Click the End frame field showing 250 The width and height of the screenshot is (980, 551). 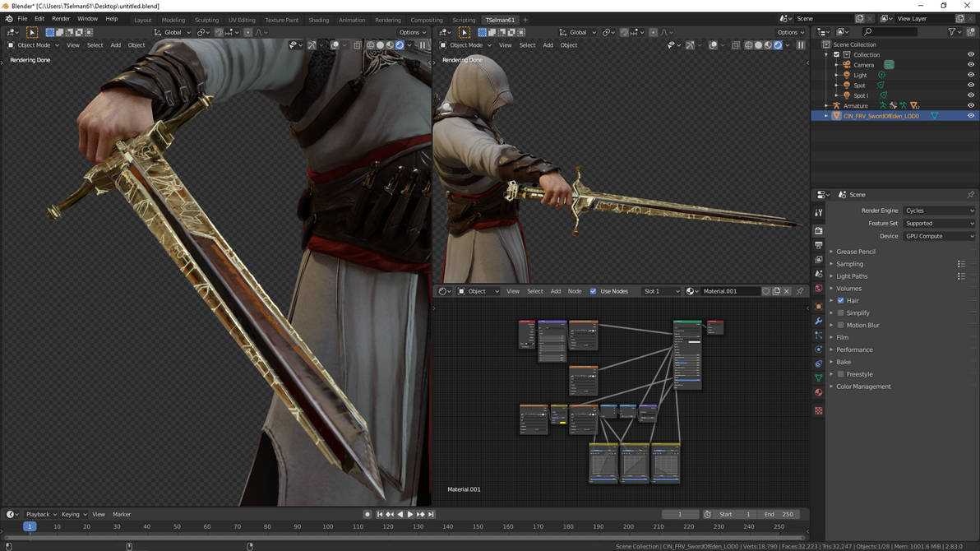coord(778,514)
